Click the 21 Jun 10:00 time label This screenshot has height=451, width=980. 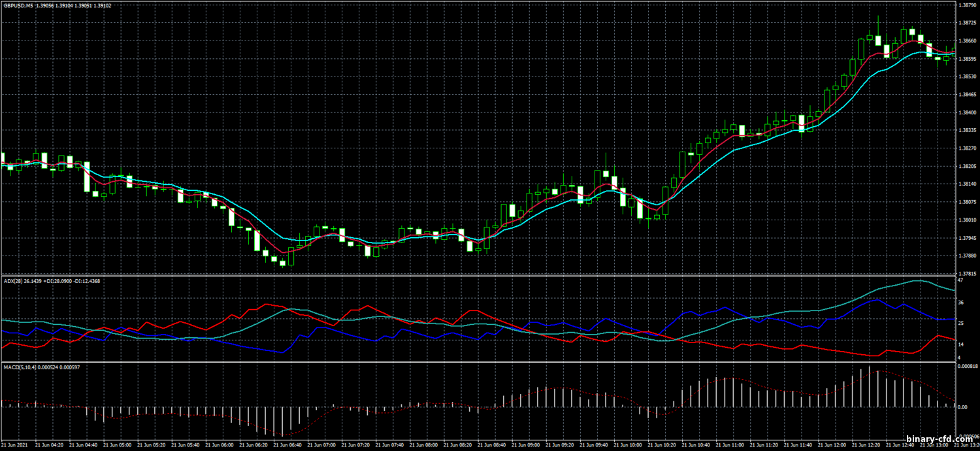pyautogui.click(x=627, y=444)
